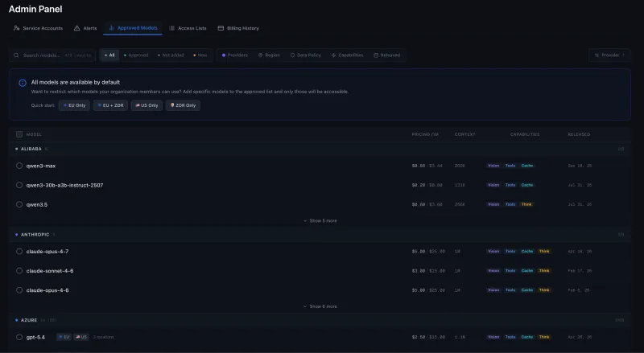Image resolution: width=644 pixels, height=353 pixels.
Task: Click the ZDR Only quick start button
Action: [x=183, y=105]
